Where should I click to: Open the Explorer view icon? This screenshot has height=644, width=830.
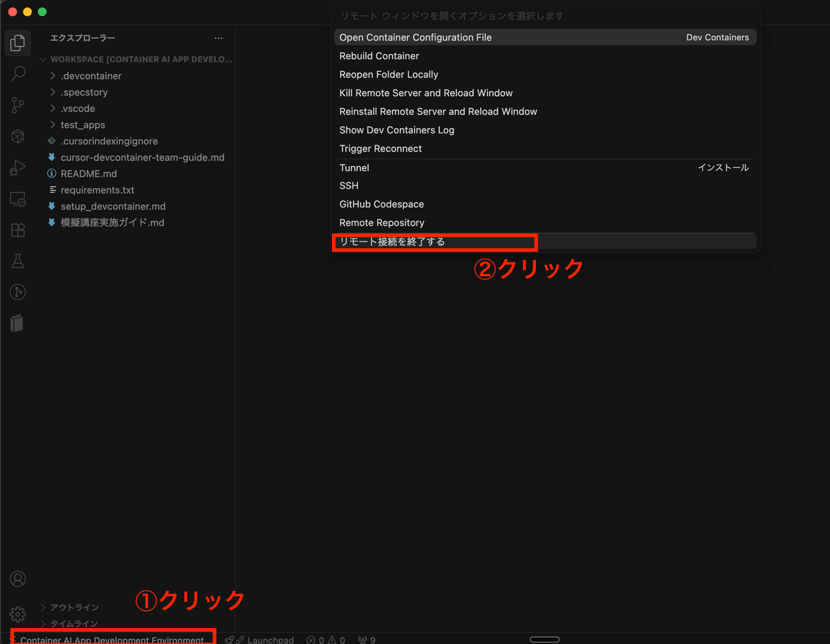pos(17,42)
